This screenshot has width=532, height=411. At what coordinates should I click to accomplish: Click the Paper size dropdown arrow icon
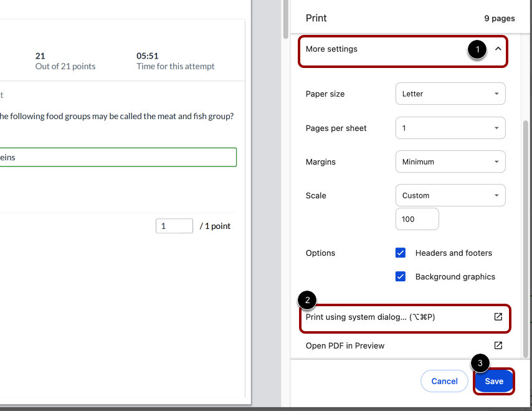(497, 94)
